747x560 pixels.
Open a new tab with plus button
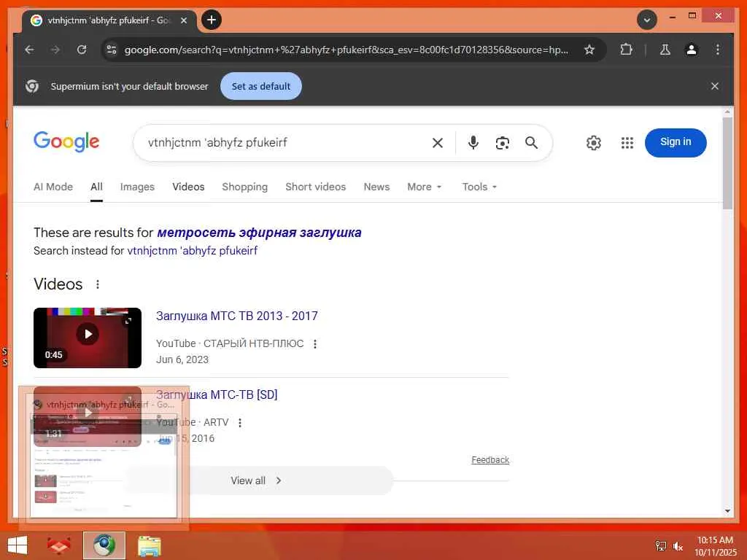pyautogui.click(x=212, y=20)
